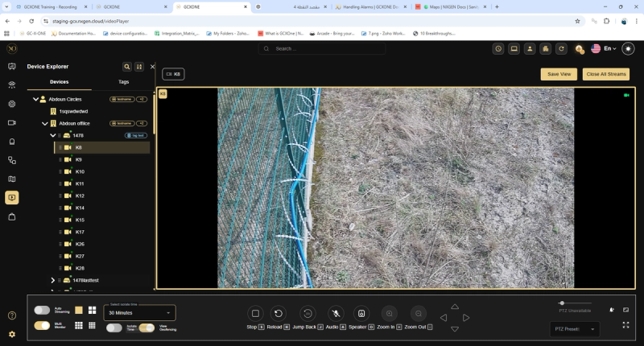This screenshot has height=346, width=644.
Task: Click the PTZ up arrow
Action: 455,307
